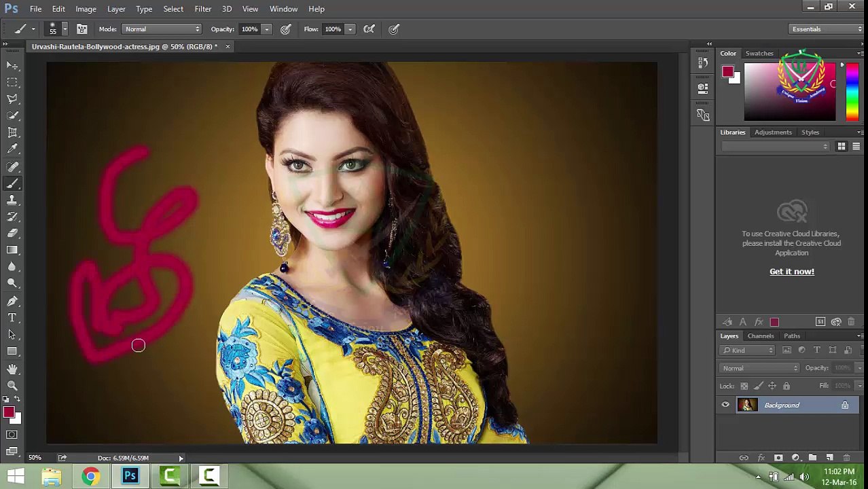Toggle lock image pixels brush icon
The width and height of the screenshot is (868, 489).
(x=758, y=386)
